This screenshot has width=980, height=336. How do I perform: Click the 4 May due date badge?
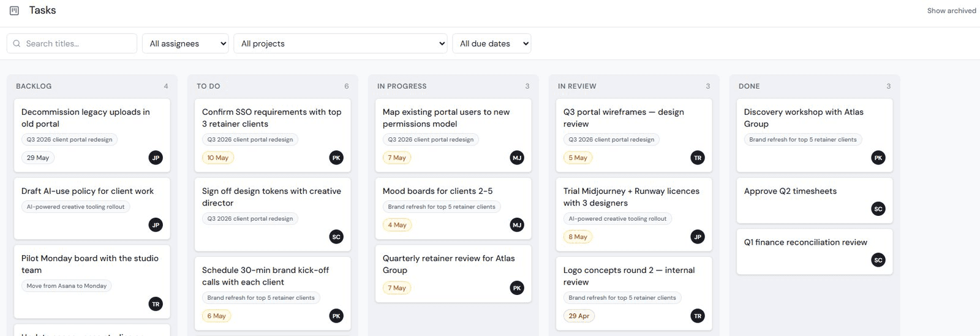click(x=398, y=225)
